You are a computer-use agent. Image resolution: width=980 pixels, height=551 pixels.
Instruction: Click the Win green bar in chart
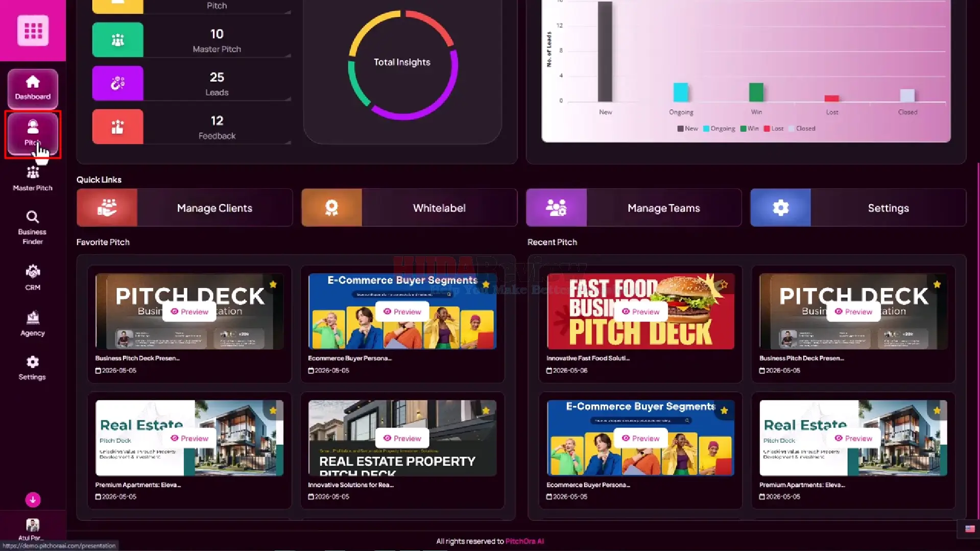[x=756, y=92]
